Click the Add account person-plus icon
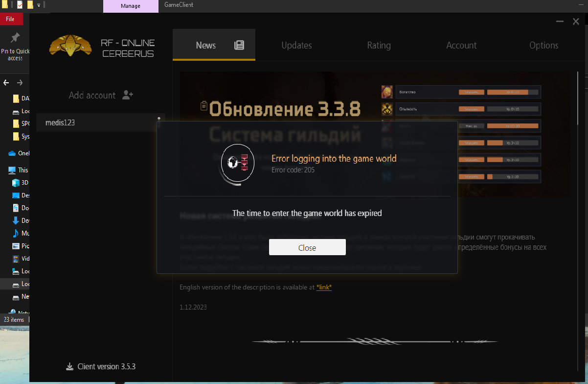 [128, 95]
